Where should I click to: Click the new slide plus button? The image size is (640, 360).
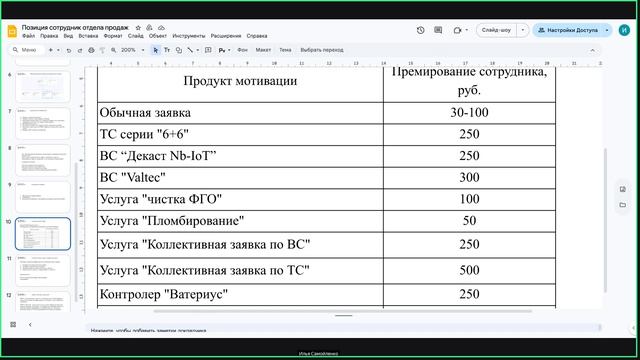51,50
